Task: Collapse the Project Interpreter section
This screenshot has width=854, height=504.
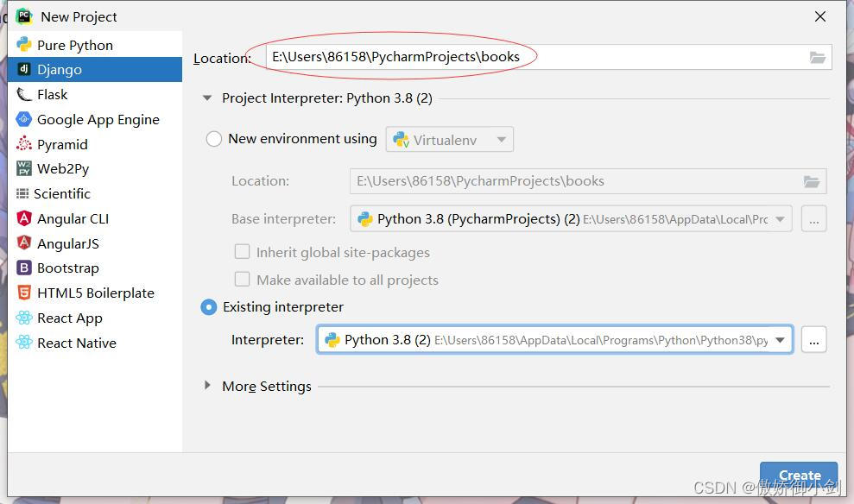Action: pos(207,98)
